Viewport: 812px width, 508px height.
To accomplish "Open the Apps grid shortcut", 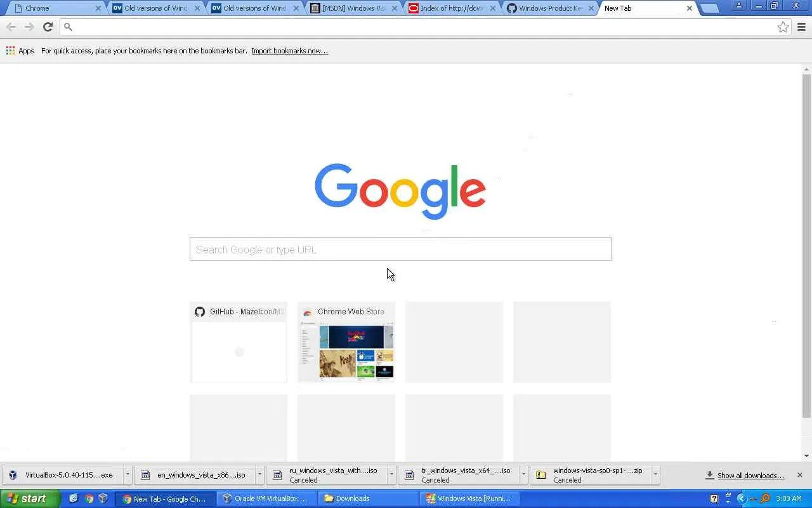I will point(10,51).
